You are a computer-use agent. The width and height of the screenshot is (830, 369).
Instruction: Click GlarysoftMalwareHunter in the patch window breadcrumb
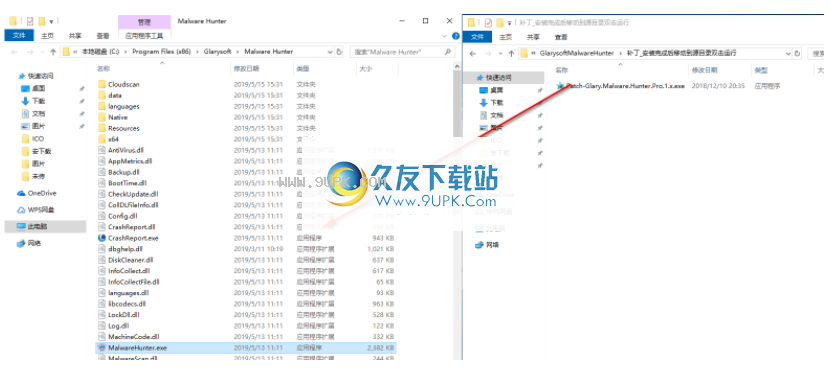577,53
